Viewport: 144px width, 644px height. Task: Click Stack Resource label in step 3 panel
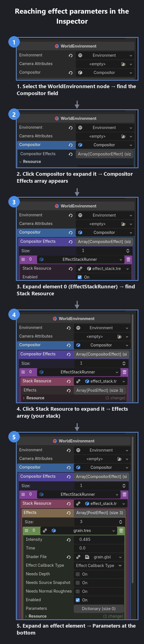[37, 268]
